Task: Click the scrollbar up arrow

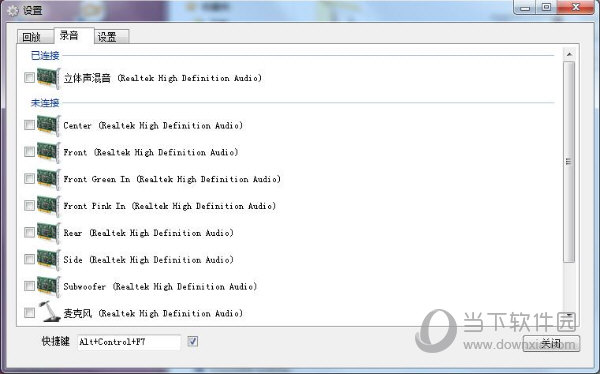Action: coord(569,54)
